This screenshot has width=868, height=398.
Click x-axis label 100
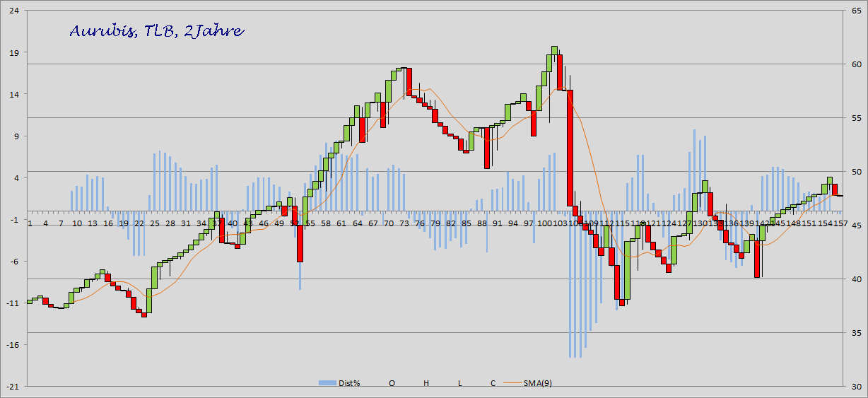pos(545,223)
